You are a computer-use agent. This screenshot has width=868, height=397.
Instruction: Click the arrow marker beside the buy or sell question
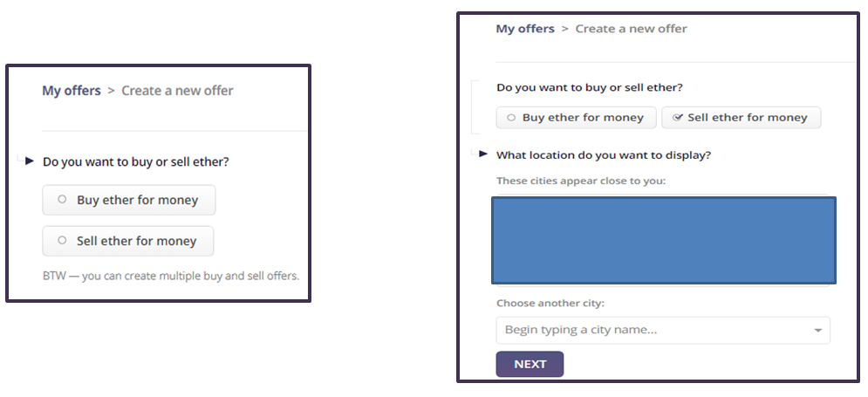point(30,161)
